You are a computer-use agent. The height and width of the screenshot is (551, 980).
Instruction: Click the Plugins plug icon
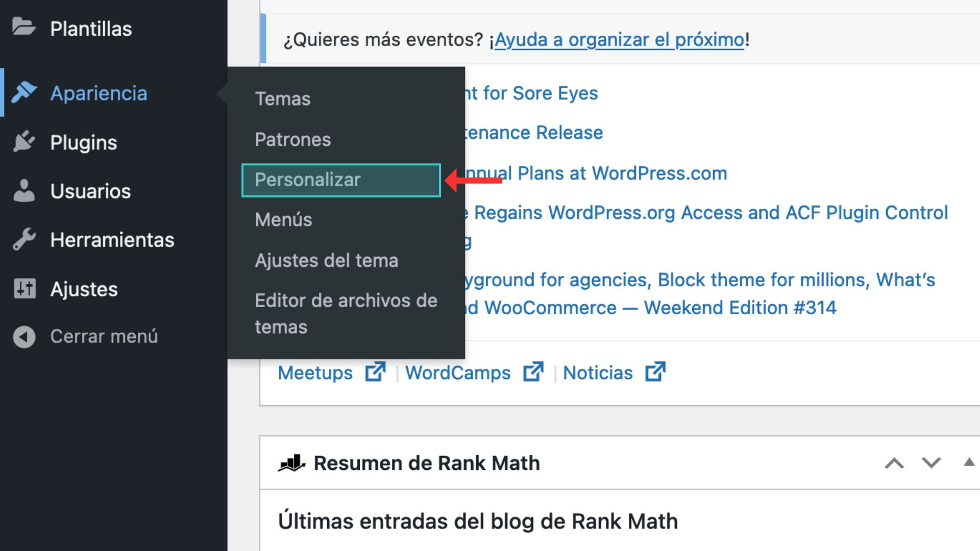point(24,142)
